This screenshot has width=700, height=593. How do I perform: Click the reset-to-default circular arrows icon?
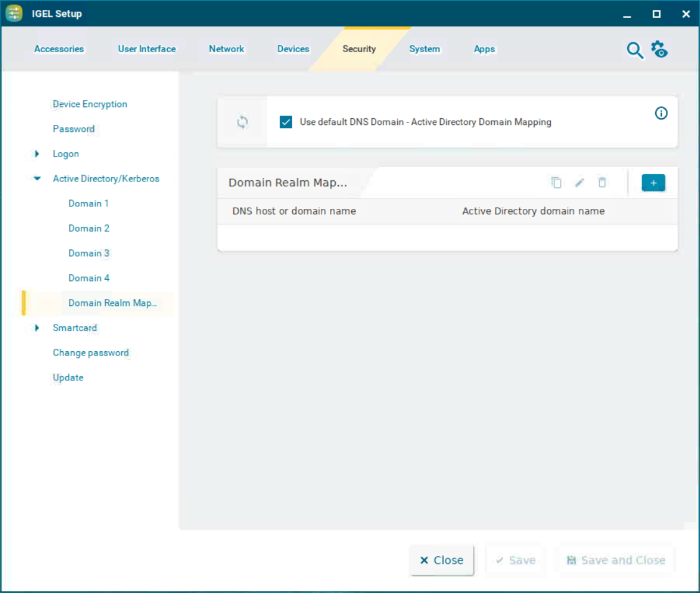(x=242, y=122)
